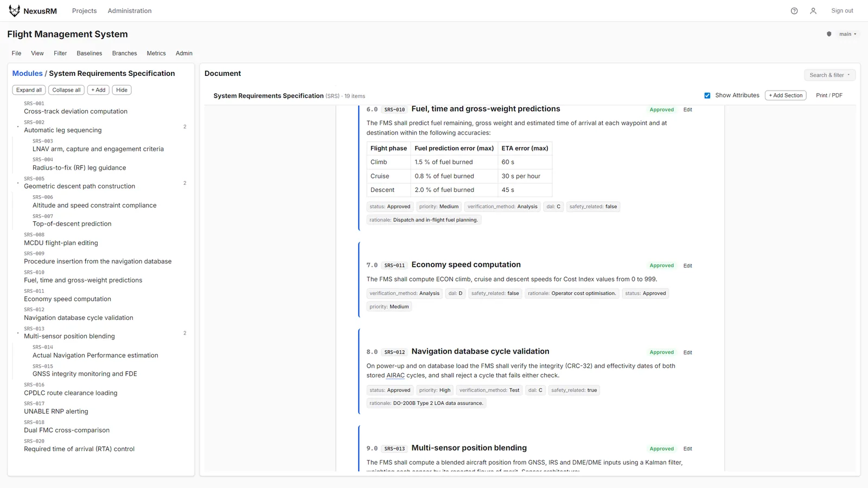Open the user profile icon
868x488 pixels.
(813, 11)
